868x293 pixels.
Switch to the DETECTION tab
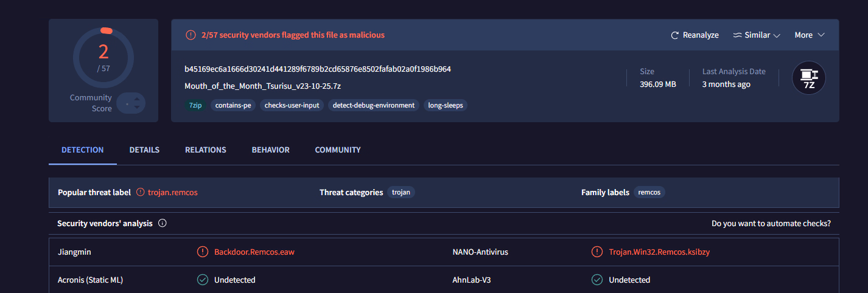[83, 150]
